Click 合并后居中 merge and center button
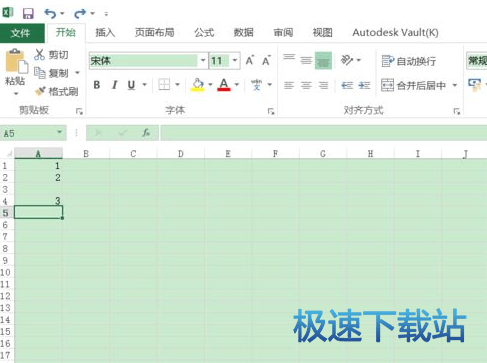The height and width of the screenshot is (363, 487). [x=414, y=85]
